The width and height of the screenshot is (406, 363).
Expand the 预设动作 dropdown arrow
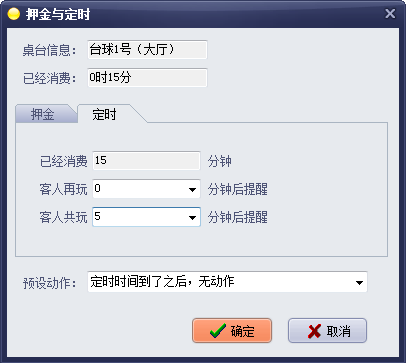[x=359, y=282]
